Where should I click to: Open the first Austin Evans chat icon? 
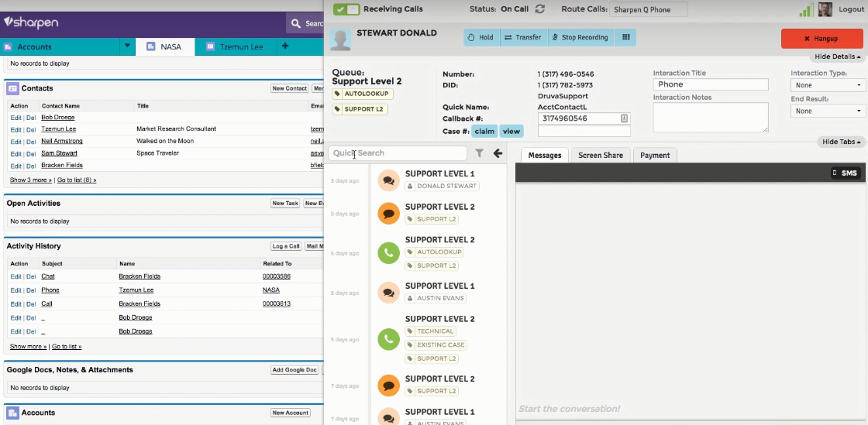coord(388,293)
